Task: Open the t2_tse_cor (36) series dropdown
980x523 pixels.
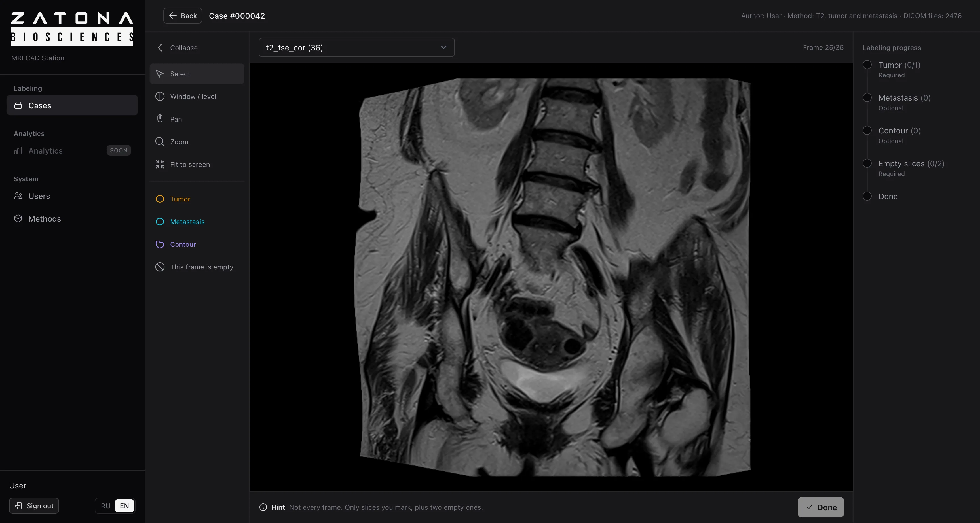Action: (x=356, y=48)
